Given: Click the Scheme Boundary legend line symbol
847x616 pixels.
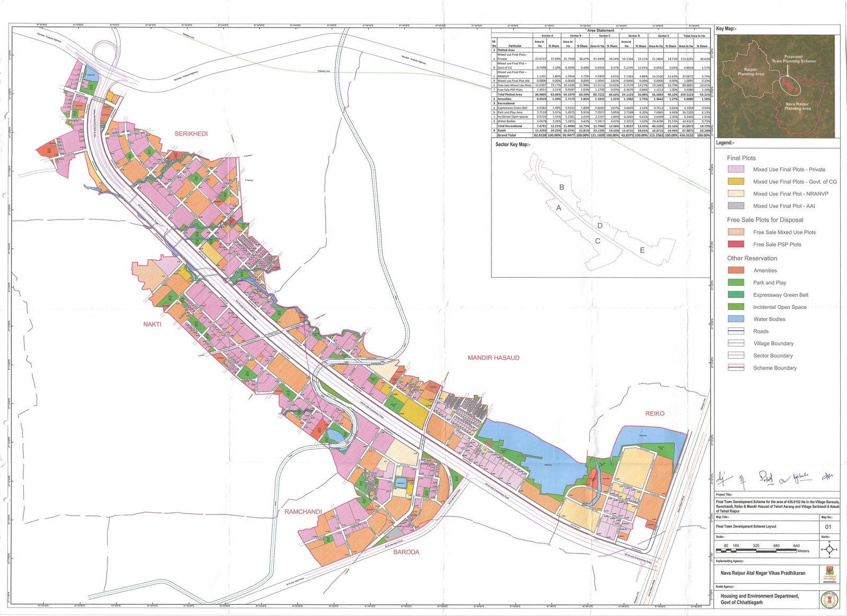Looking at the screenshot, I should (x=736, y=368).
